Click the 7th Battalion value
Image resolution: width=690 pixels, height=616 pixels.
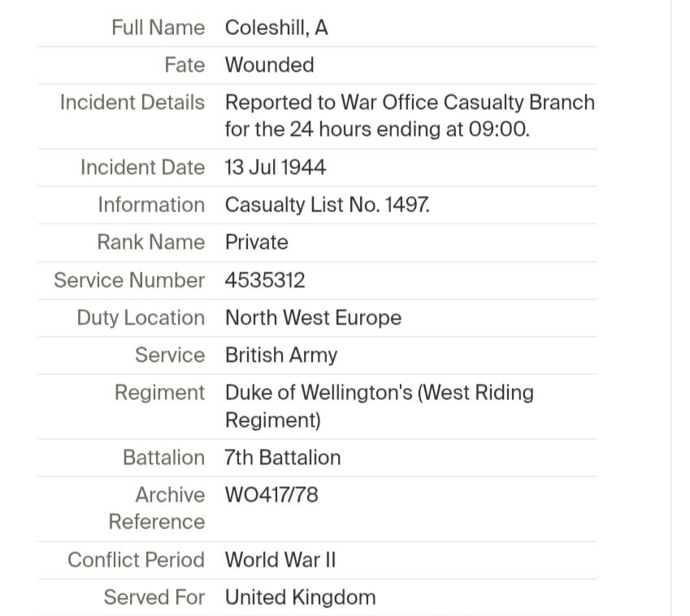(x=282, y=458)
